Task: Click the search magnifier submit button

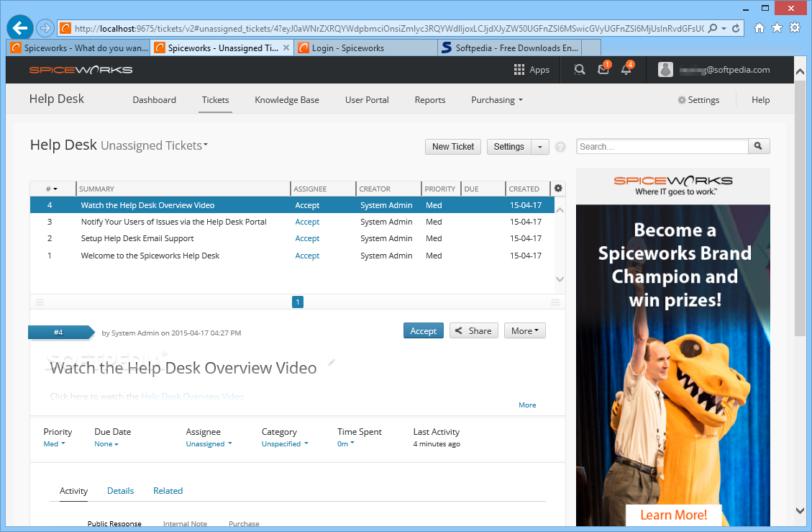Action: [759, 146]
